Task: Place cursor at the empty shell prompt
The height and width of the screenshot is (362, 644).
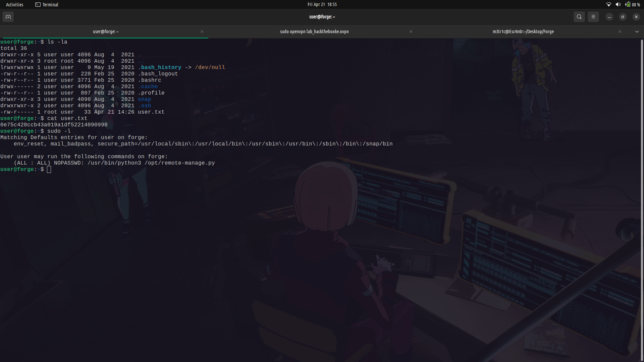Action: [49, 170]
